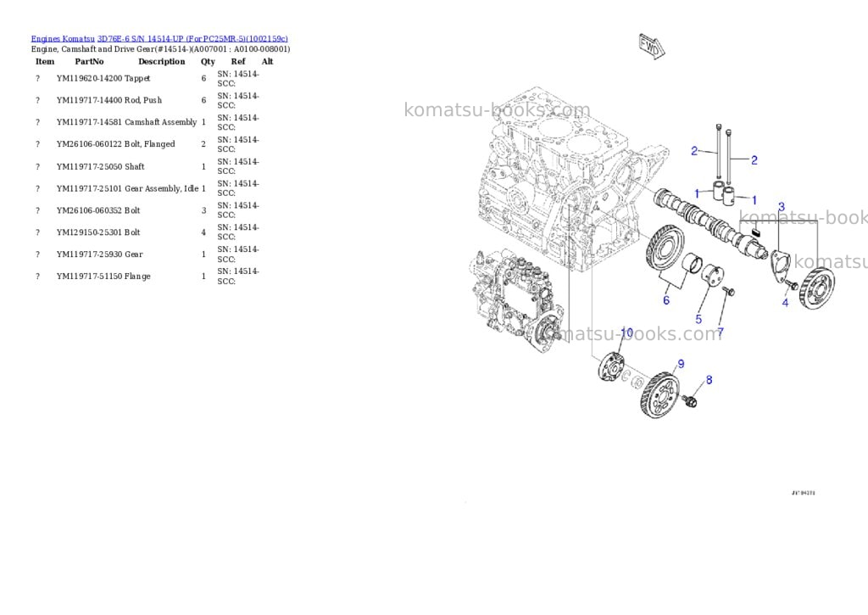Click the "Rod, Push" description
Image resolution: width=868 pixels, height=615 pixels.
(143, 100)
